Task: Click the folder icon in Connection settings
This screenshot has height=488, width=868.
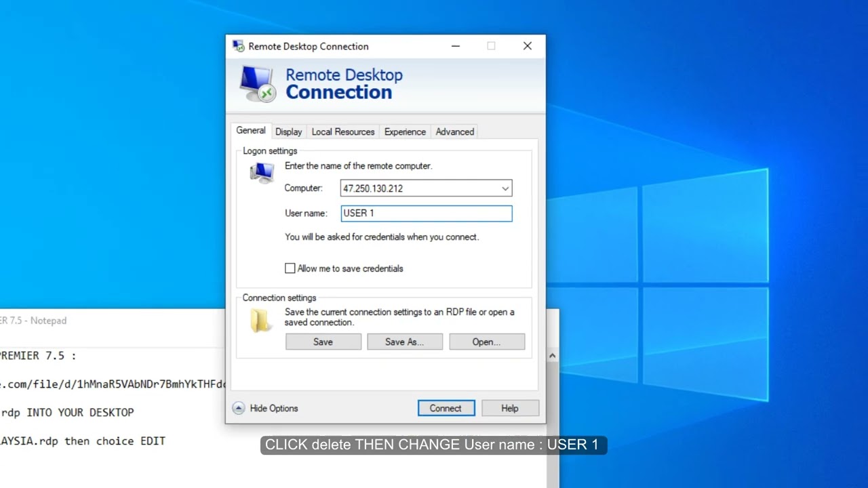Action: tap(260, 321)
